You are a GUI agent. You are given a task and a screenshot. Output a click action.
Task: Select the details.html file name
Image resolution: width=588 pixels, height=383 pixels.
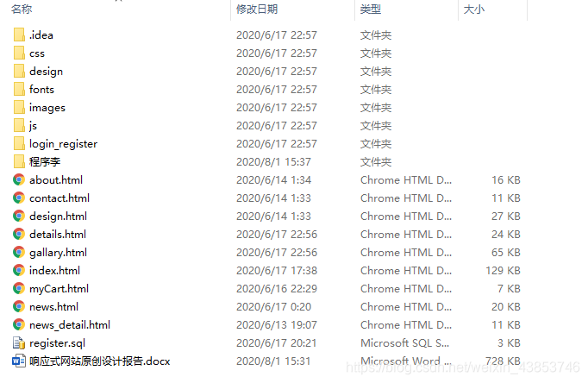coord(58,234)
